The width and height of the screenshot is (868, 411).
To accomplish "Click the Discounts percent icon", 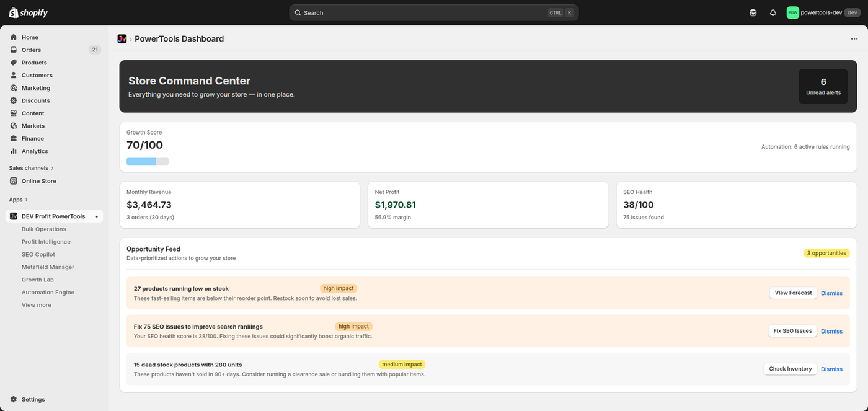I will pyautogui.click(x=14, y=100).
